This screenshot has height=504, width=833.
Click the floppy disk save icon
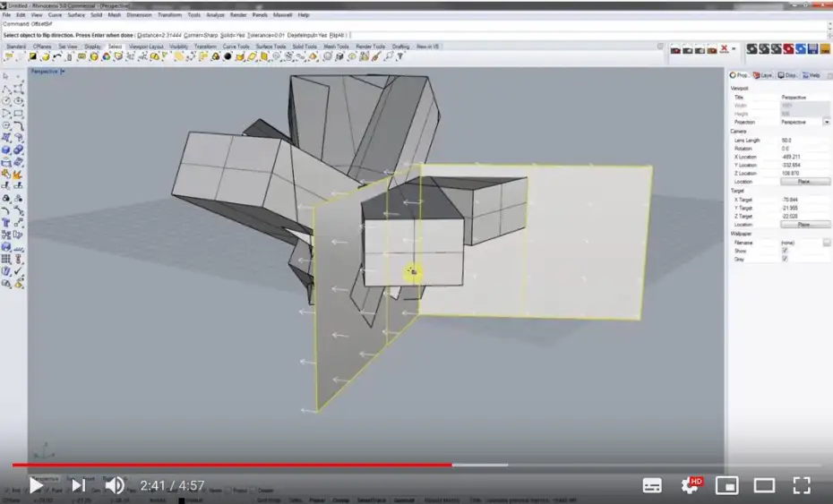pyautogui.click(x=812, y=49)
